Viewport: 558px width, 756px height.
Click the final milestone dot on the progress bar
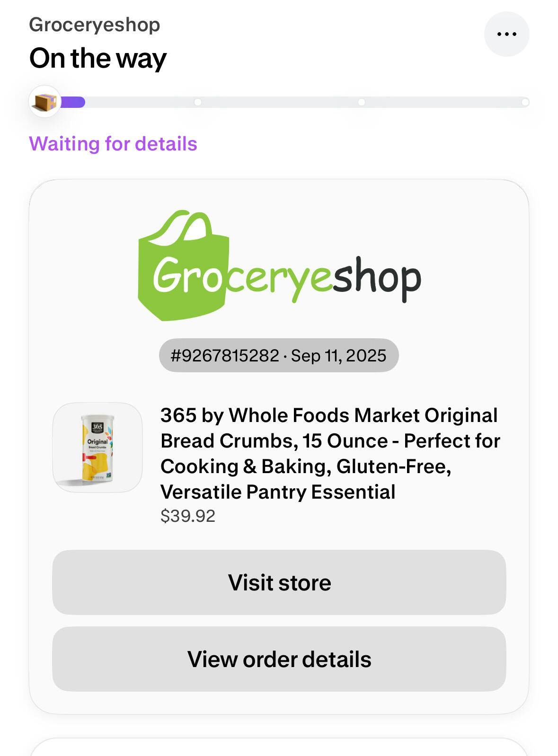(524, 102)
